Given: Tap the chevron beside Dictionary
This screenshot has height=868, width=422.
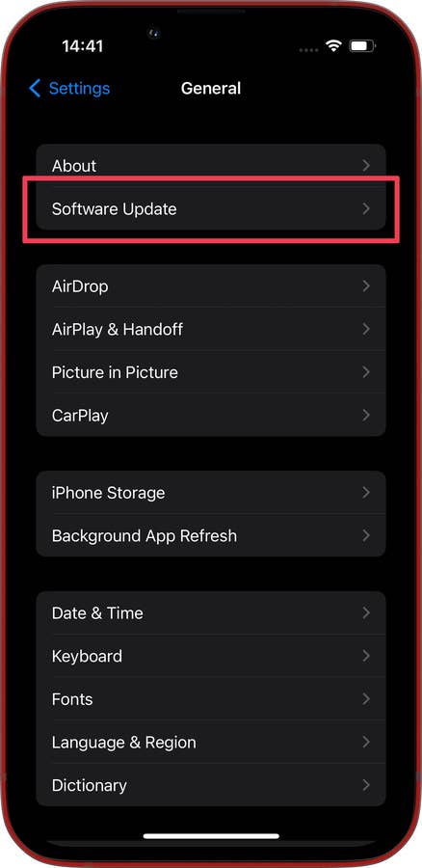Looking at the screenshot, I should click(365, 785).
